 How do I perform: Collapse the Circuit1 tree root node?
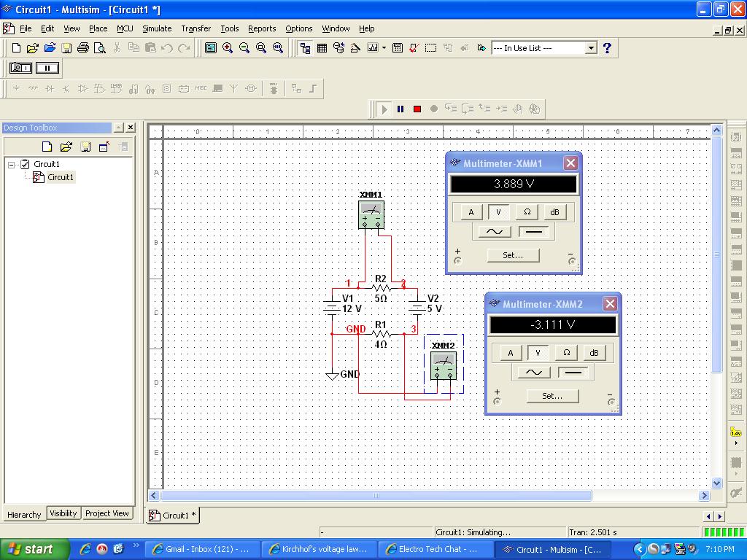point(12,164)
